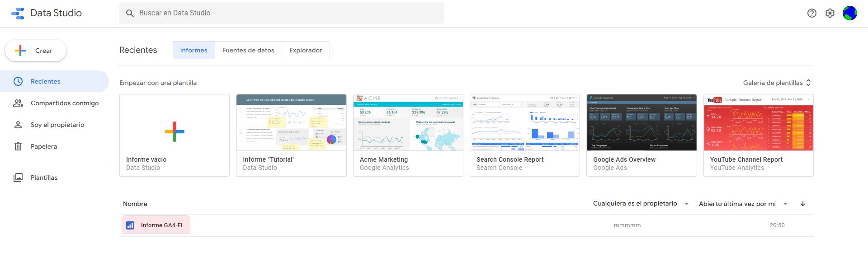
Task: Click the YouTube Channel Report title text
Action: pyautogui.click(x=746, y=159)
